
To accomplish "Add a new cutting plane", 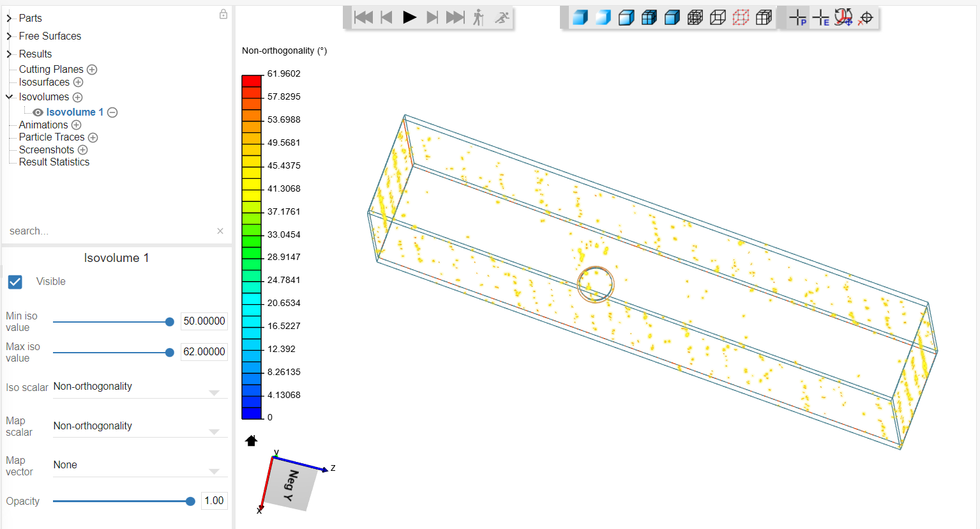I will (92, 70).
